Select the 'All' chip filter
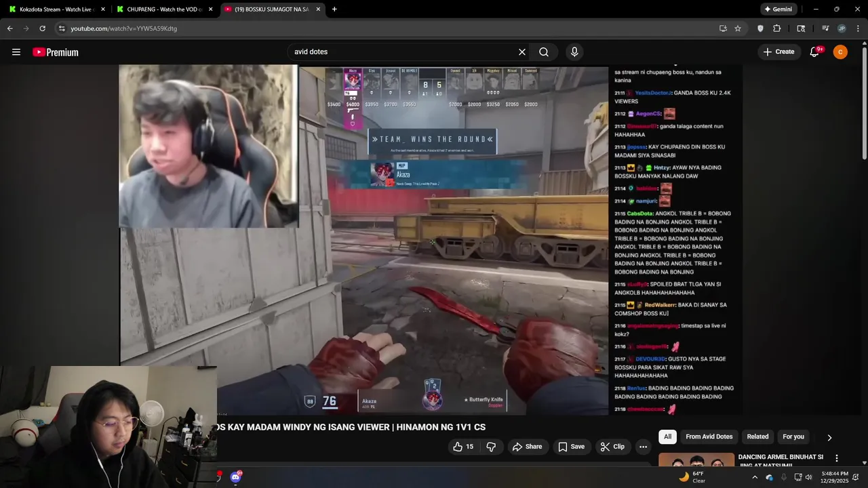Viewport: 868px width, 488px height. [668, 437]
